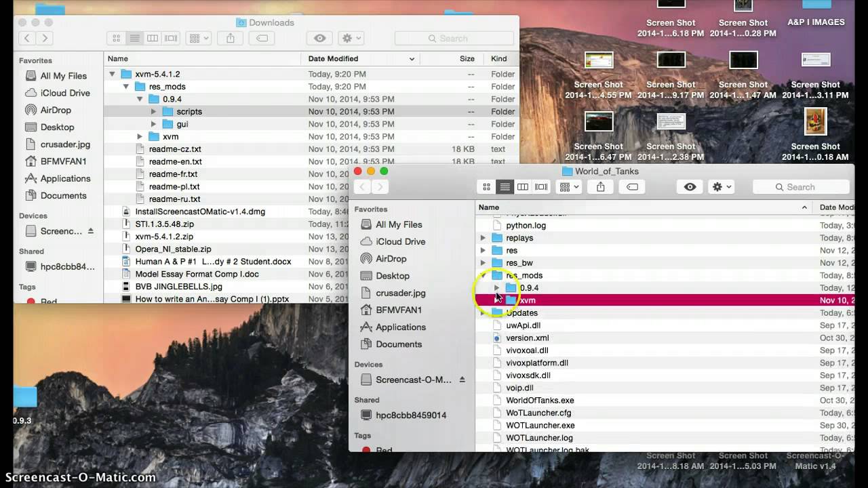Sort Downloads by Date Modified column

[361, 59]
